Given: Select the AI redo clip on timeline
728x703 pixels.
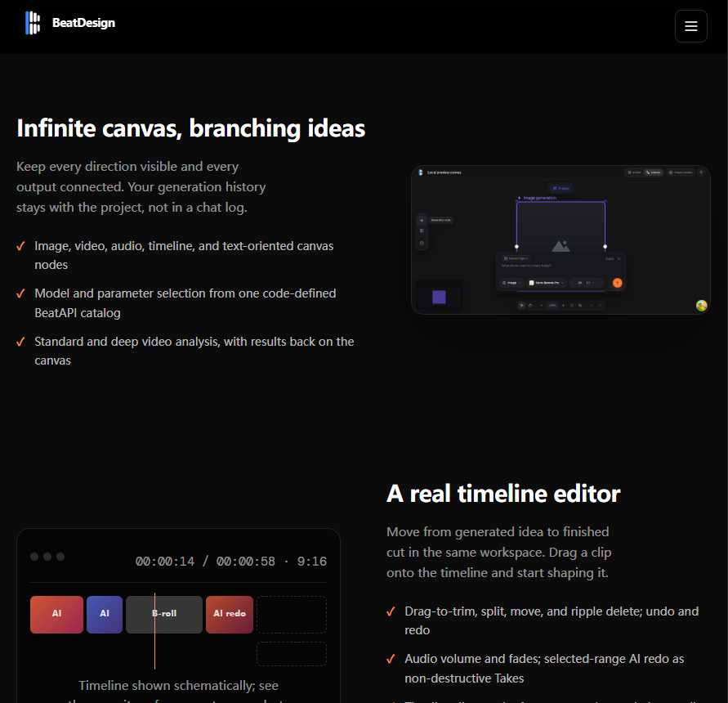Looking at the screenshot, I should coord(230,614).
